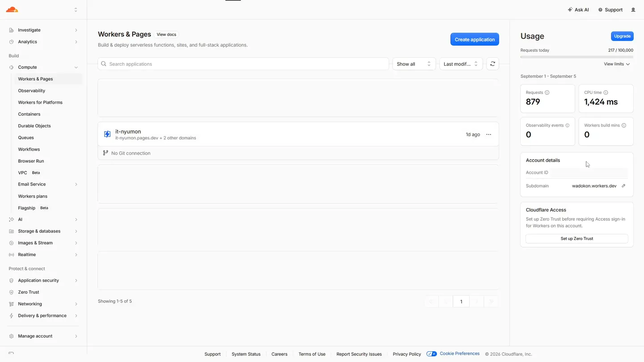Click the Git branch icon beside No Git connection
Viewport: 644px width, 362px height.
pyautogui.click(x=106, y=153)
